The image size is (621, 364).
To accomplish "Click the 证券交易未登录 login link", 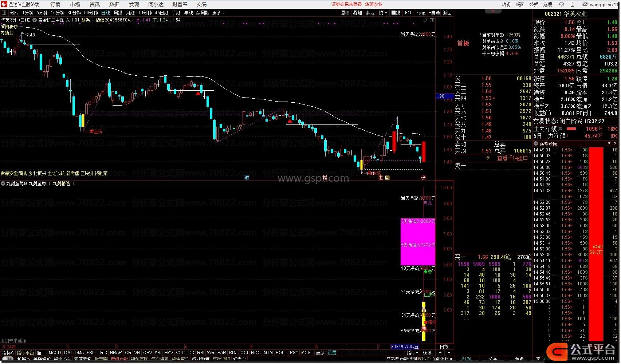I will click(346, 4).
